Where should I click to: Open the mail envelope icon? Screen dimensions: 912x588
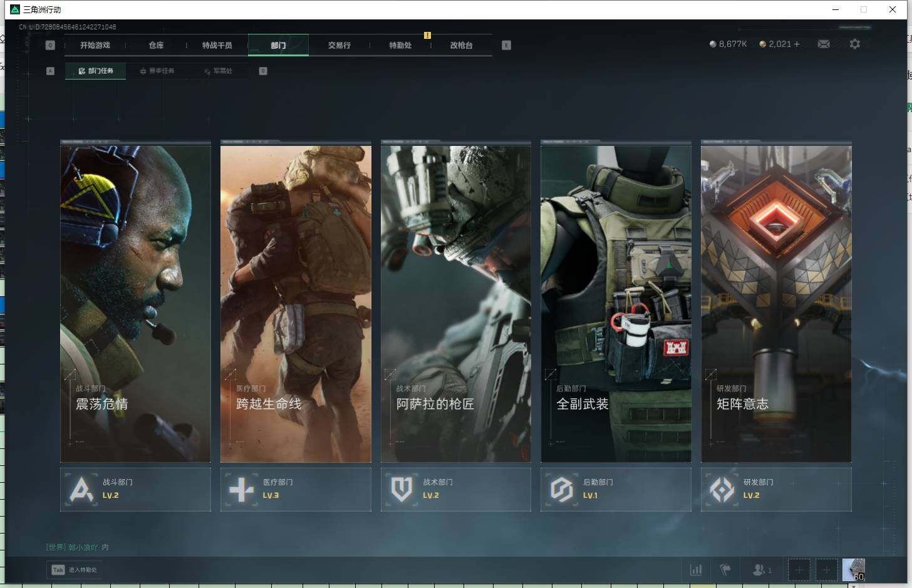coord(824,44)
